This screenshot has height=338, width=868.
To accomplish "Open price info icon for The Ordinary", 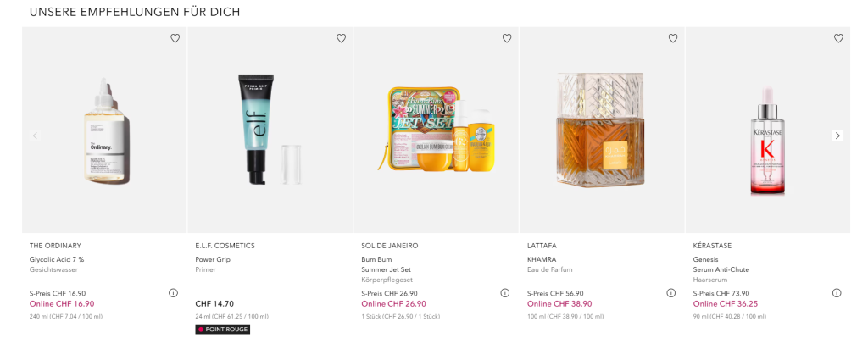I will 173,292.
